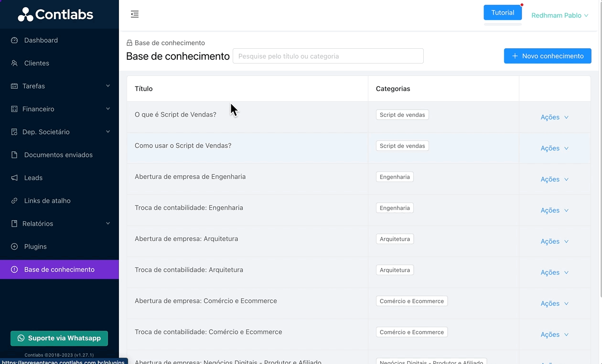This screenshot has height=364, width=602.
Task: Open Ações dropdown for 'Abertura de empresa: Arquitetura'
Action: [x=554, y=242]
